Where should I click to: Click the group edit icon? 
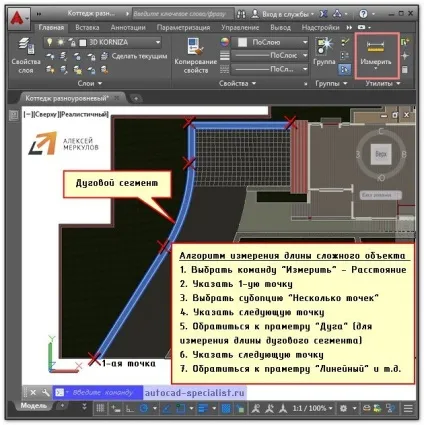(345, 55)
